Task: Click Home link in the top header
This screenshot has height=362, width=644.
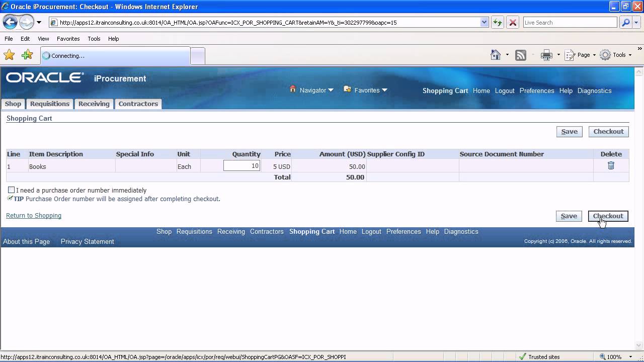Action: coord(481,90)
